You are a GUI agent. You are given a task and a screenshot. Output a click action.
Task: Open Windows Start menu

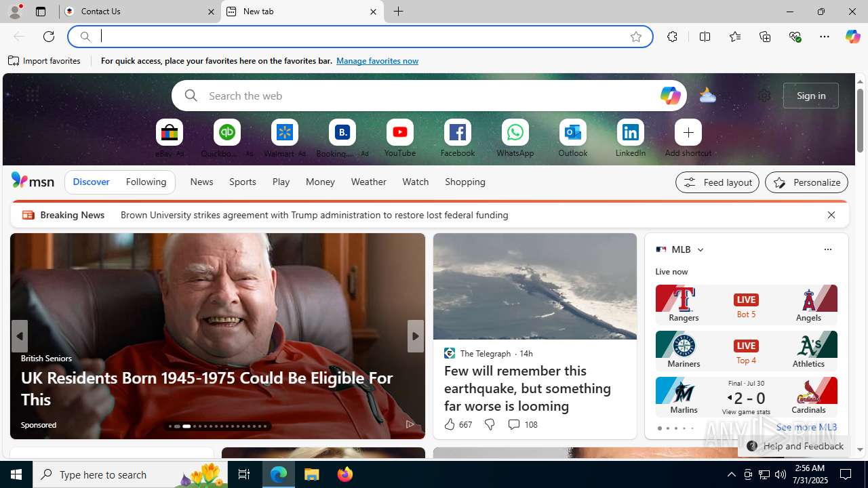click(x=16, y=474)
